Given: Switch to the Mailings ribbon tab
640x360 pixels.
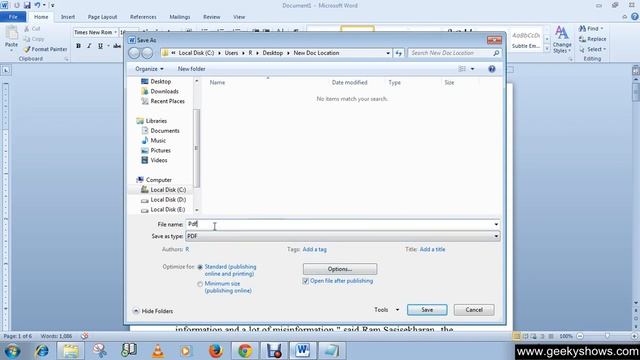Looking at the screenshot, I should [180, 17].
